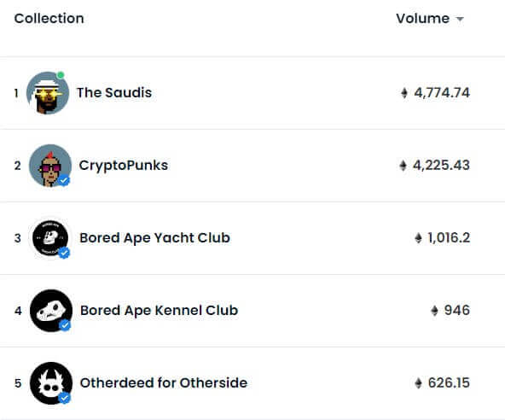Click the Bored Ape Kennel Club logo
The width and height of the screenshot is (505, 420).
coord(51,311)
